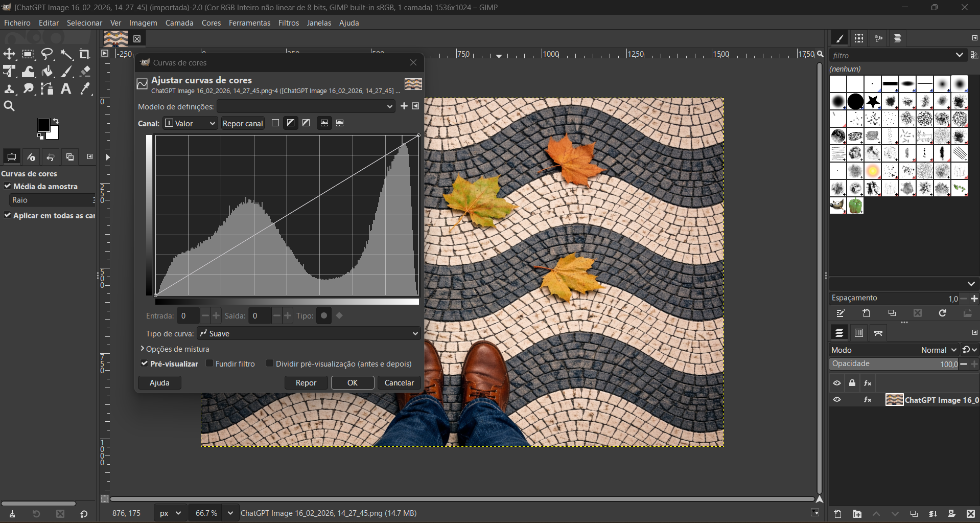980x523 pixels.
Task: Click the black foreground color swatch
Action: tap(44, 125)
